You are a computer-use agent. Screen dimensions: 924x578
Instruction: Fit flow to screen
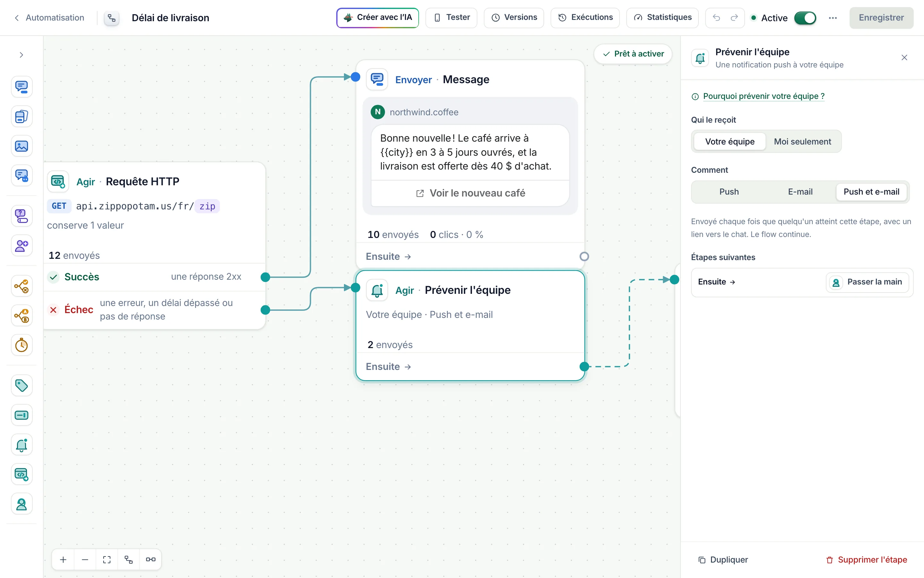[107, 560]
